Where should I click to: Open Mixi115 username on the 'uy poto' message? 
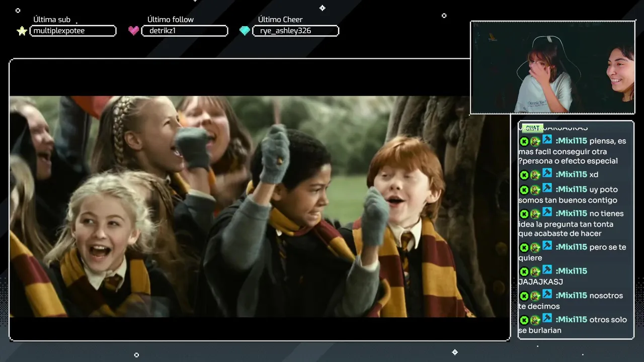pos(571,190)
